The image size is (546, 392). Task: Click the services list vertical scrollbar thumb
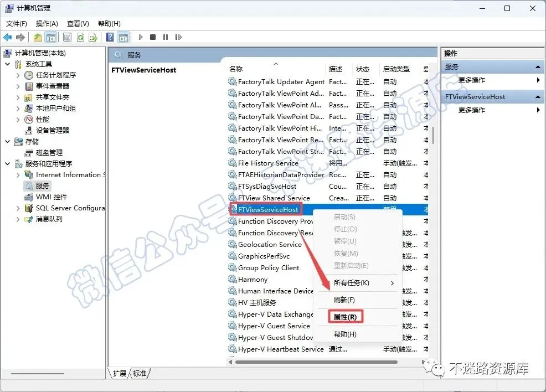[433, 135]
